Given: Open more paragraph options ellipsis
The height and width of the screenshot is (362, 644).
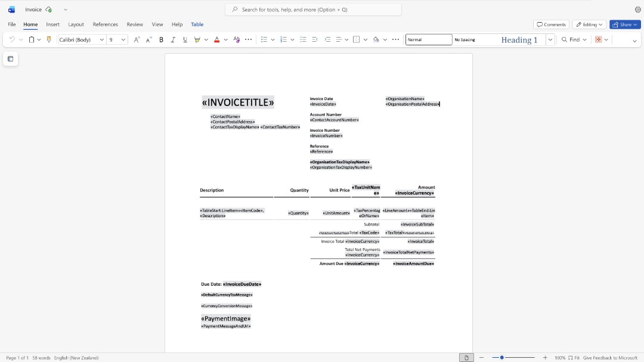Looking at the screenshot, I should pyautogui.click(x=395, y=39).
